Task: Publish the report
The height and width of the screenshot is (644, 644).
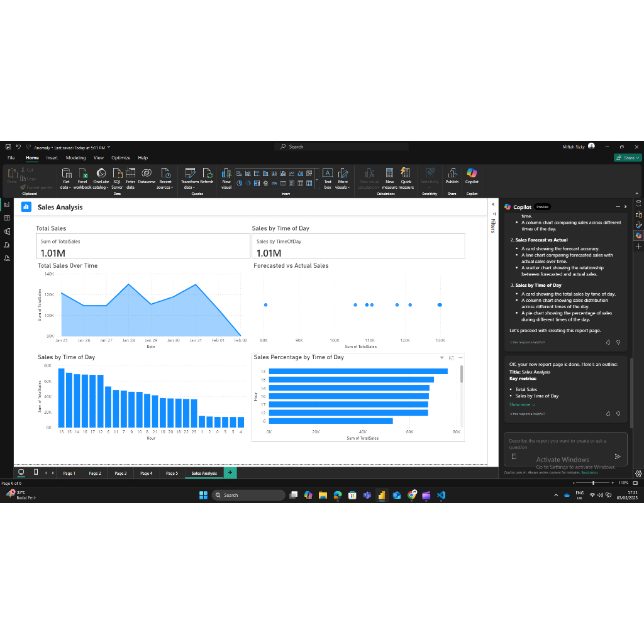Action: click(x=452, y=176)
